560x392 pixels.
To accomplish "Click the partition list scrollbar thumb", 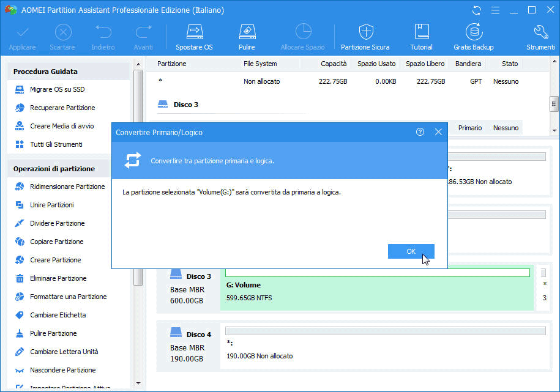I will click(x=554, y=104).
